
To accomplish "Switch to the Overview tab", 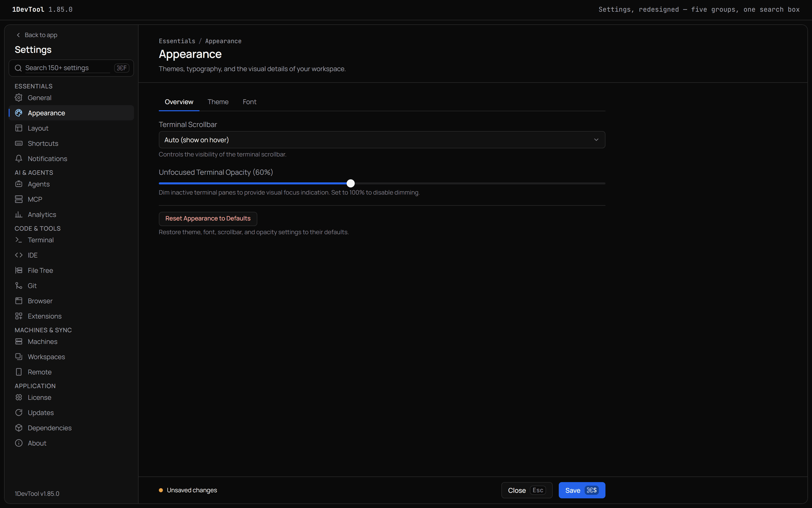I will (179, 102).
